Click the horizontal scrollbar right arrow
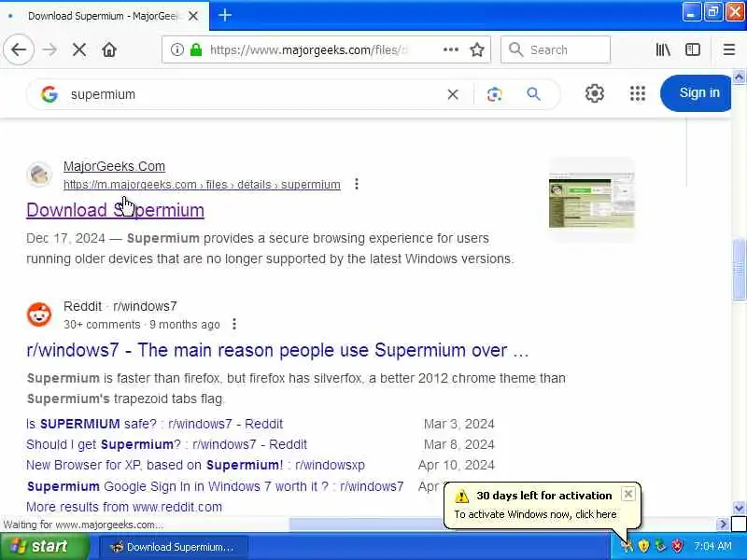Image resolution: width=747 pixels, height=560 pixels. (x=723, y=524)
